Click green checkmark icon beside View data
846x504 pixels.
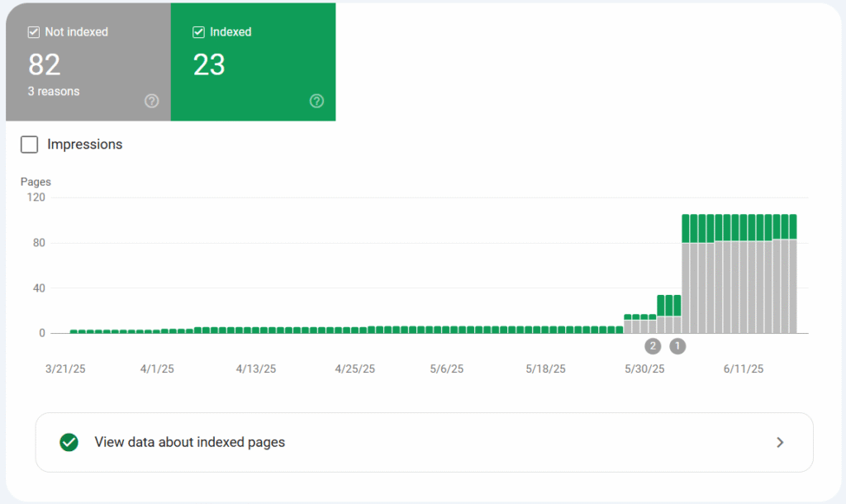pos(69,442)
